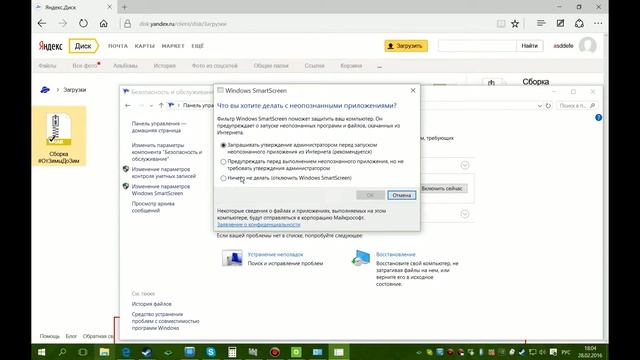Open the Control Panel help icon
This screenshot has height=360, width=640.
598,118
